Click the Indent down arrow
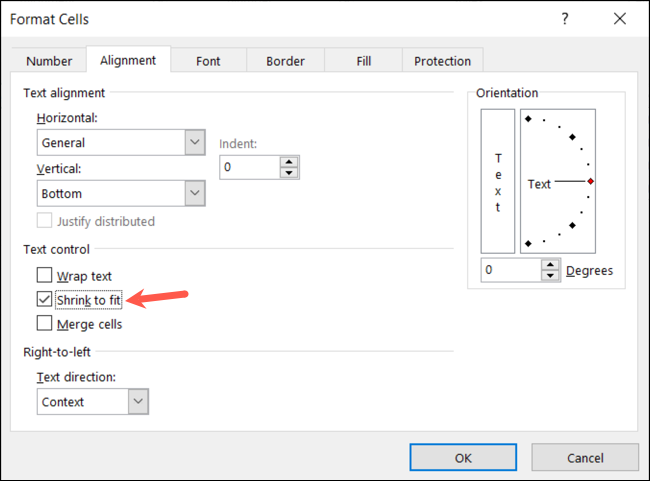 [289, 173]
